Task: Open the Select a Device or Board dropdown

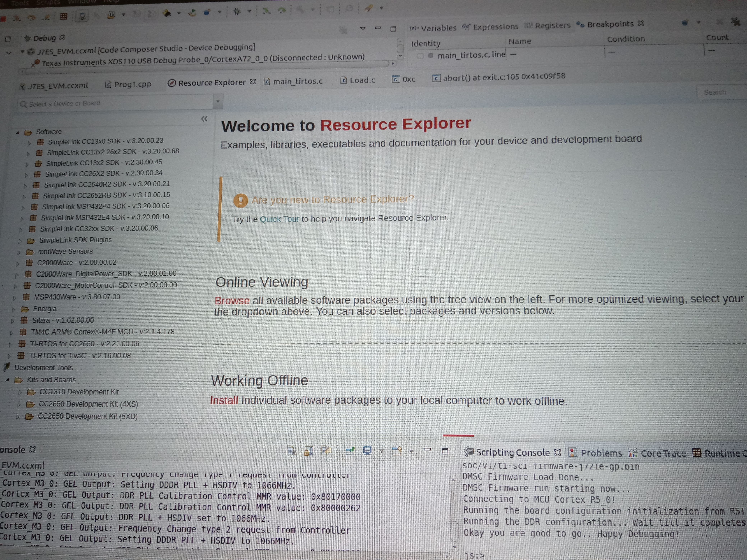Action: pos(218,101)
